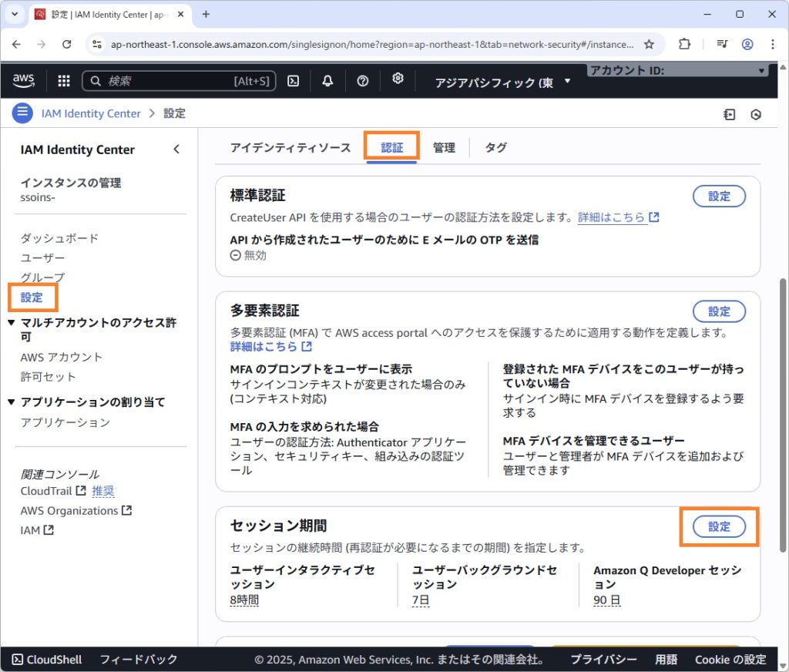Click the AWS logo home icon
This screenshot has width=789, height=672.
coord(24,81)
